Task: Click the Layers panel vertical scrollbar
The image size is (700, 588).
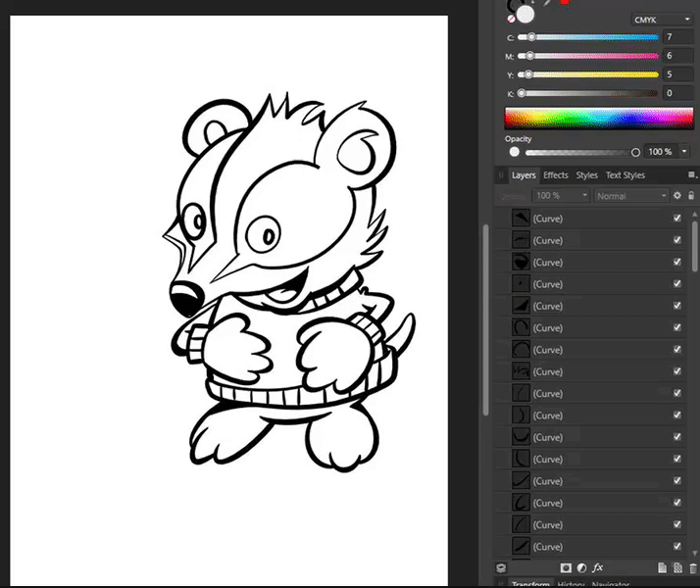Action: [695, 245]
